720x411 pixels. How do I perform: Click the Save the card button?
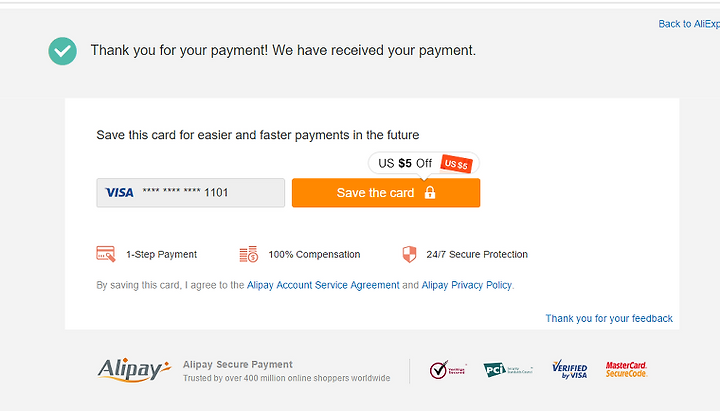tap(386, 193)
